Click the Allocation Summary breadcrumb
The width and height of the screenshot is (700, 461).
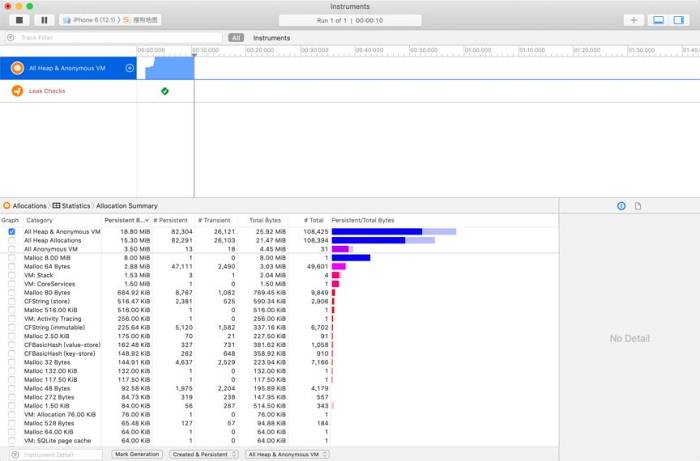(x=127, y=206)
